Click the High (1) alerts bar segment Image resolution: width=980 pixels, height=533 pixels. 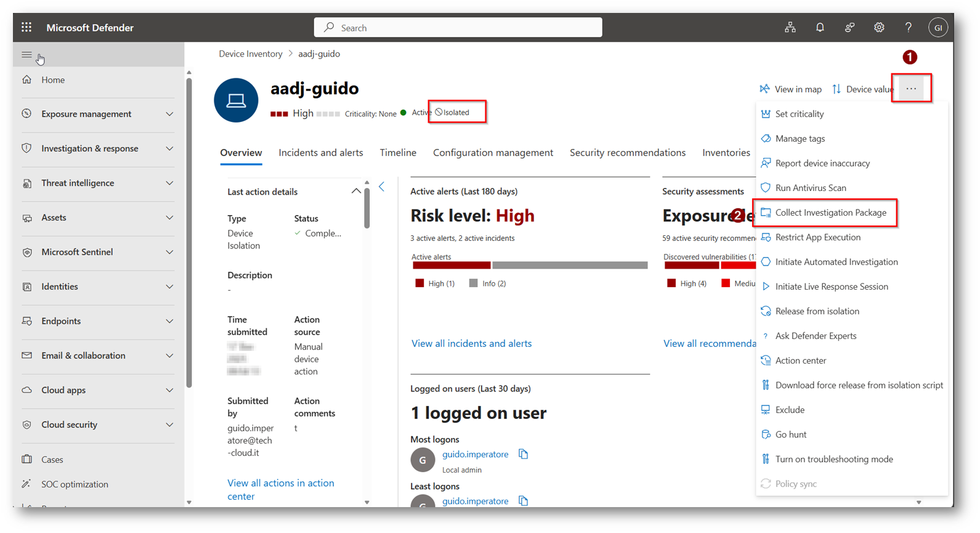click(x=452, y=266)
